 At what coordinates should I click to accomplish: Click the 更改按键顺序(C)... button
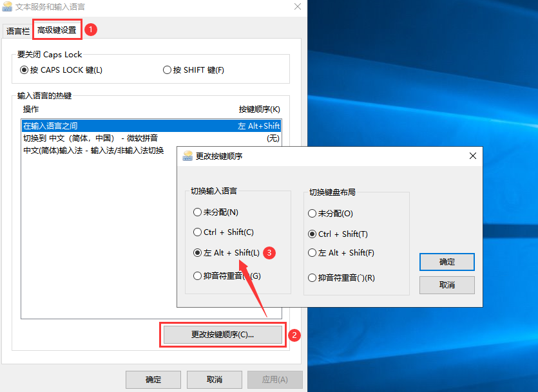click(222, 335)
